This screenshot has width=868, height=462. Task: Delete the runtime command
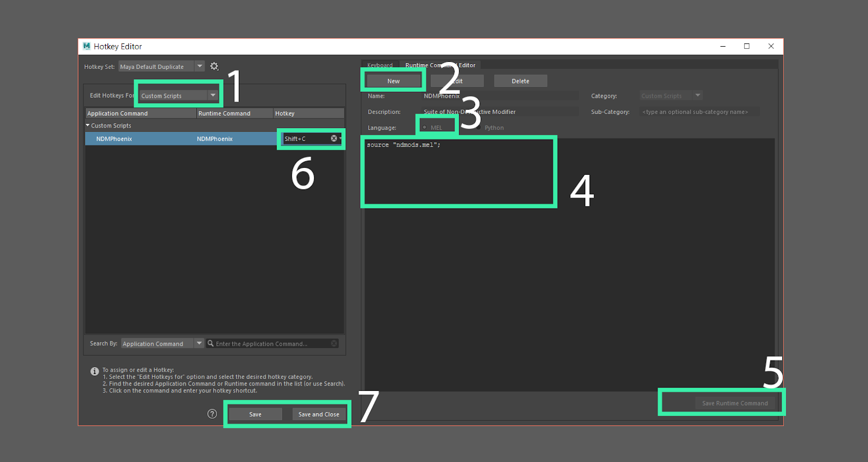tap(520, 81)
